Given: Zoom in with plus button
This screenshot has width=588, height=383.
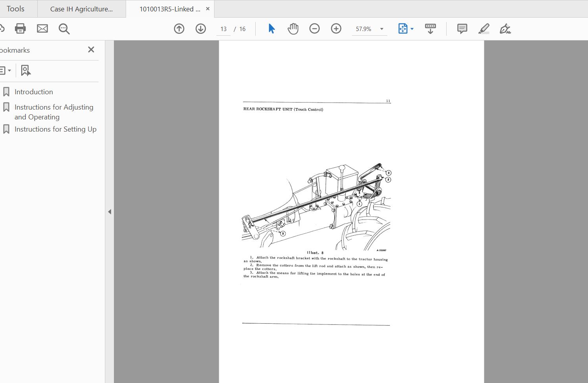Looking at the screenshot, I should [336, 29].
